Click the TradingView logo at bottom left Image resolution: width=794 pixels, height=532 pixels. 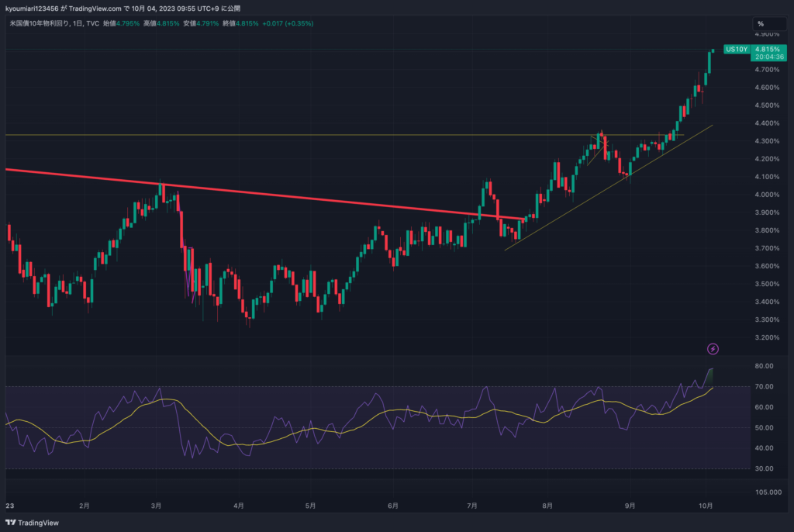(x=32, y=523)
